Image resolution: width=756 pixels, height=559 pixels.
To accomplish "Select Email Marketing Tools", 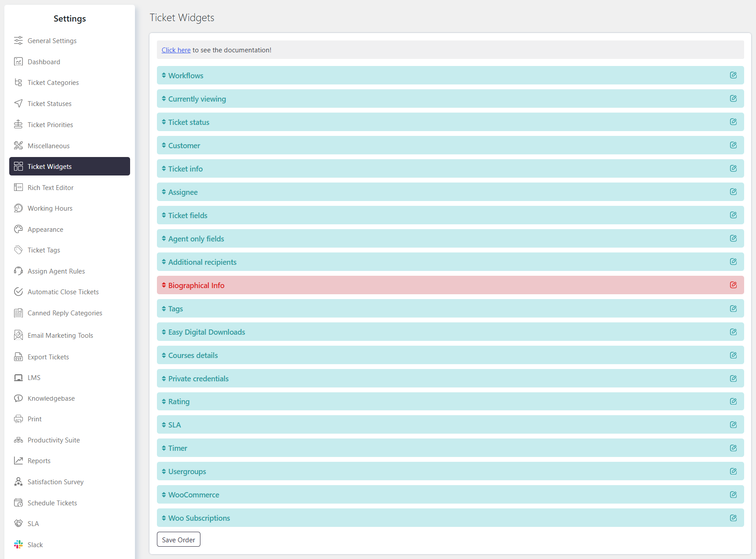I will (x=69, y=336).
